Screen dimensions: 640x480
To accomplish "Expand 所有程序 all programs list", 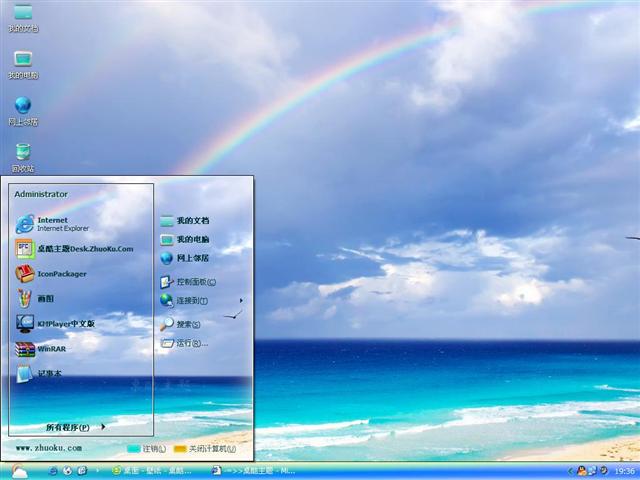I will (76, 427).
